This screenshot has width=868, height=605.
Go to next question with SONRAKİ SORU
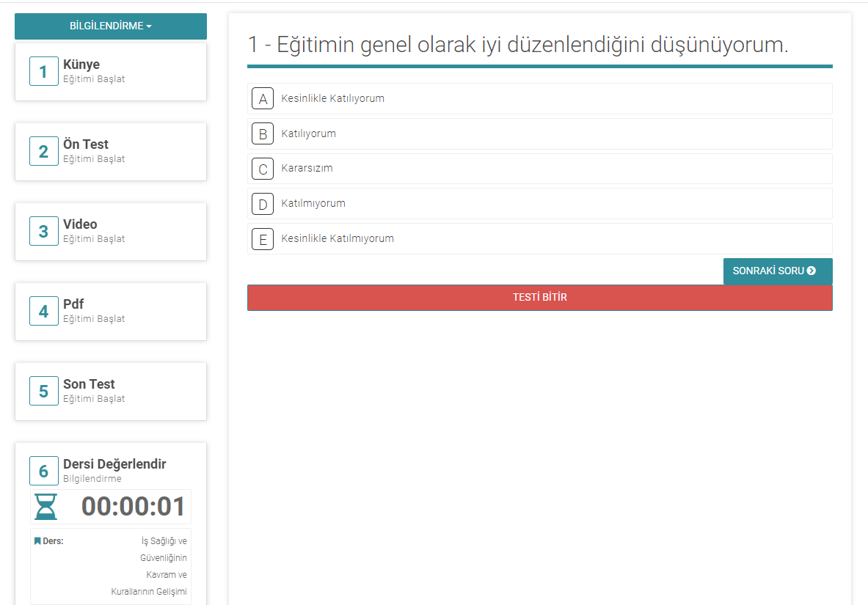point(777,271)
